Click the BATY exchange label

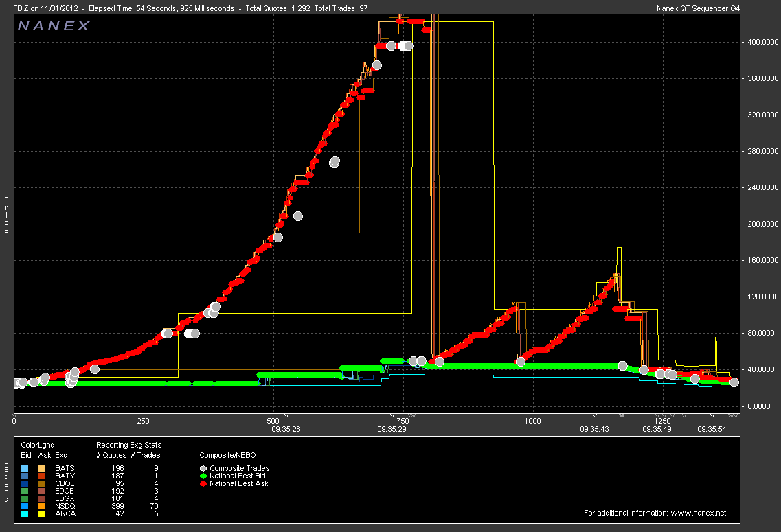coord(65,476)
